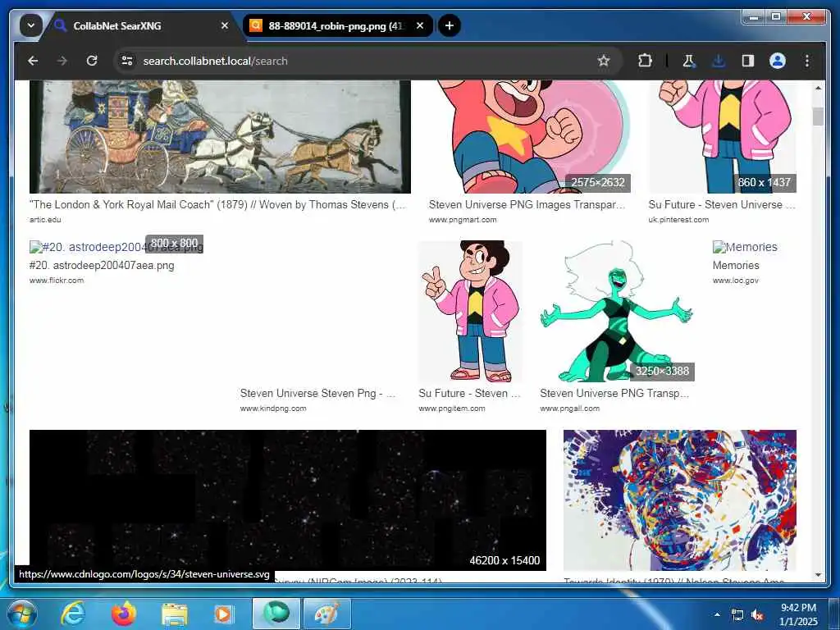
Task: Click the www.kindpng.com source text
Action: pos(273,409)
